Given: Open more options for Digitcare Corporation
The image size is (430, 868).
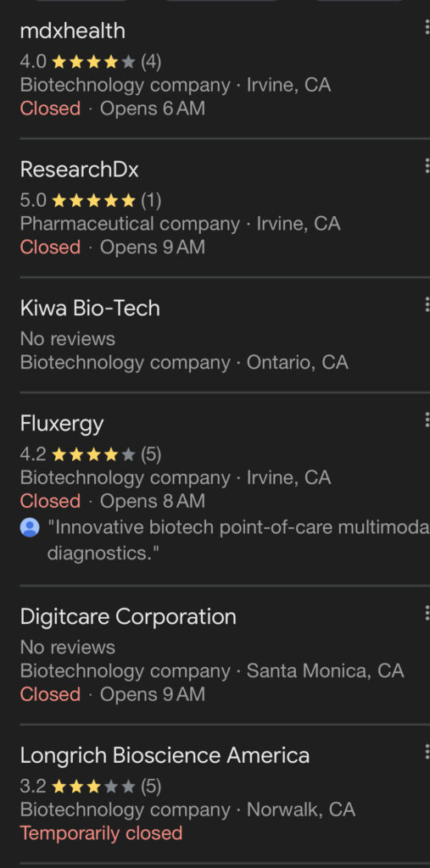Looking at the screenshot, I should 427,613.
